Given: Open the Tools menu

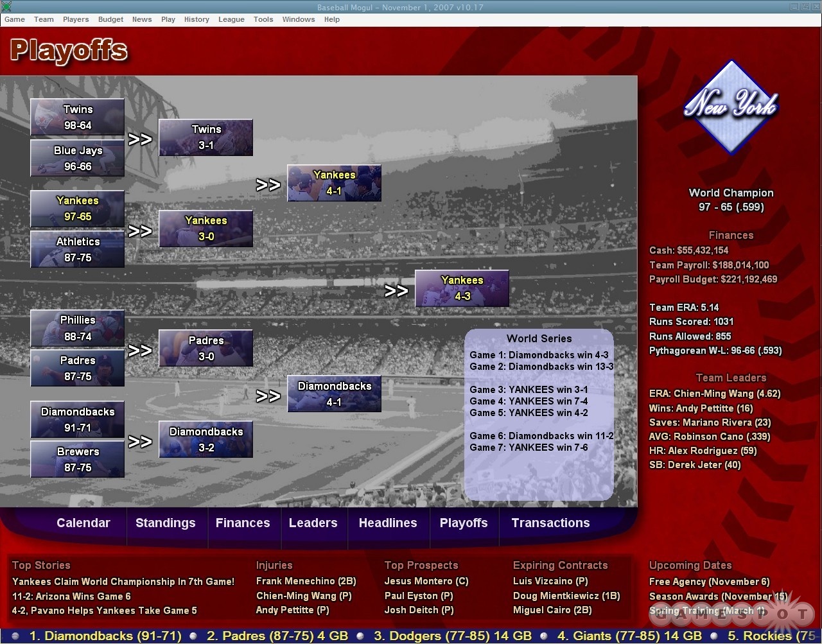Looking at the screenshot, I should point(263,19).
